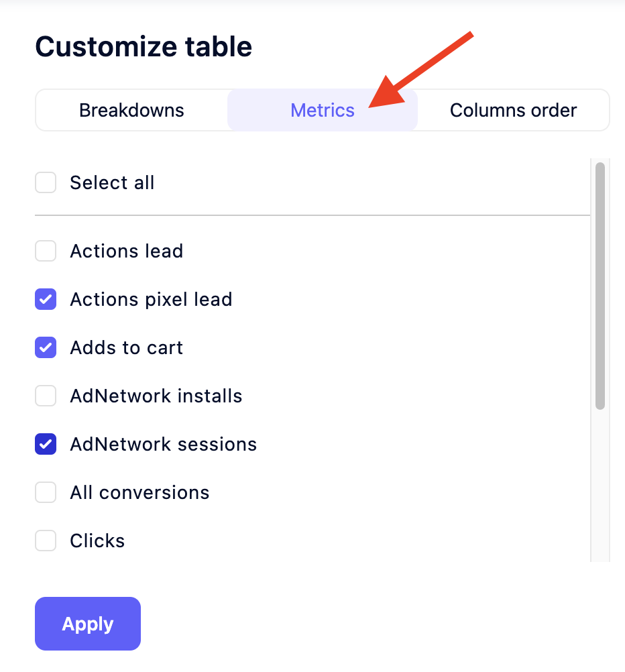Screen dimensions: 625x672
Task: Switch to the Breakdowns tab
Action: 131,110
